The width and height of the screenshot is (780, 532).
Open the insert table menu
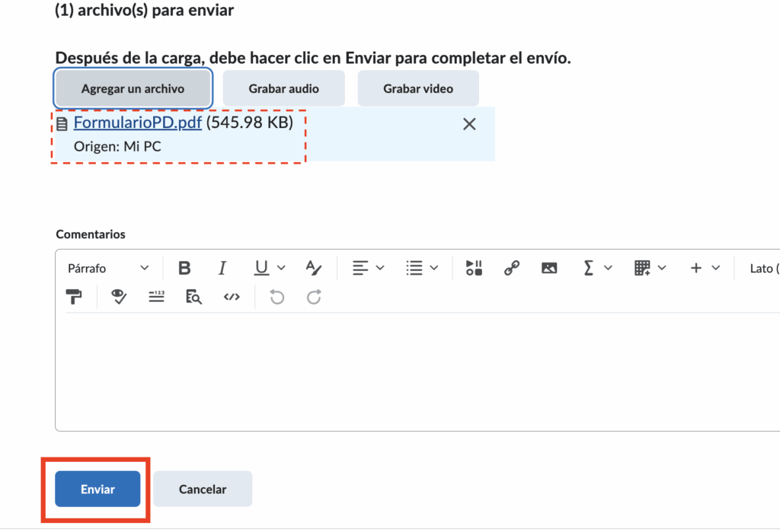click(650, 268)
